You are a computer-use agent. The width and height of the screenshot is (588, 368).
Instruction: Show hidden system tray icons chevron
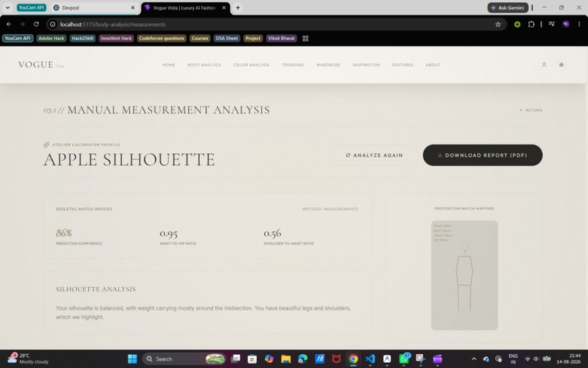tap(473, 359)
